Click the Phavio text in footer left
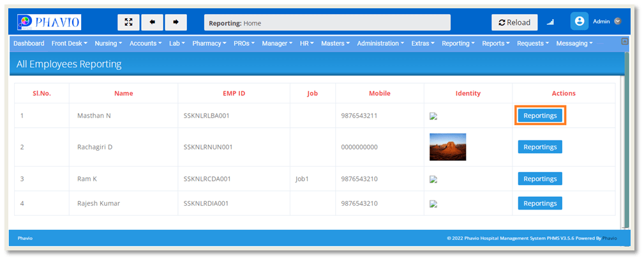Image resolution: width=644 pixels, height=260 pixels. [25, 238]
